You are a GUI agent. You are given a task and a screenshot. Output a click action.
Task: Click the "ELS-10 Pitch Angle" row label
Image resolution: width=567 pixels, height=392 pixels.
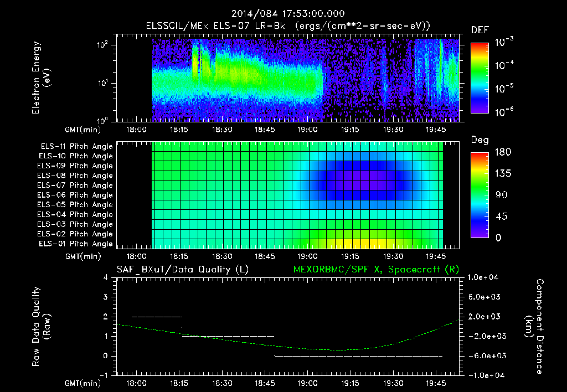coord(76,156)
